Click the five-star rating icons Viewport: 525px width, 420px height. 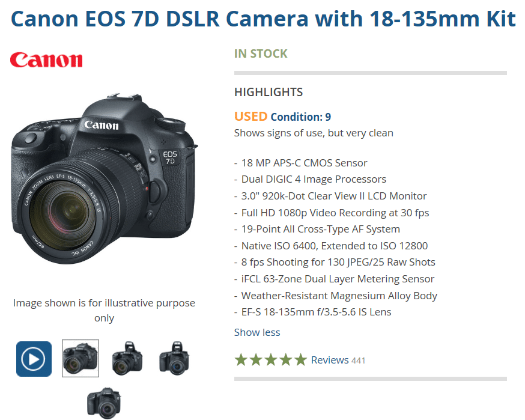click(x=270, y=360)
